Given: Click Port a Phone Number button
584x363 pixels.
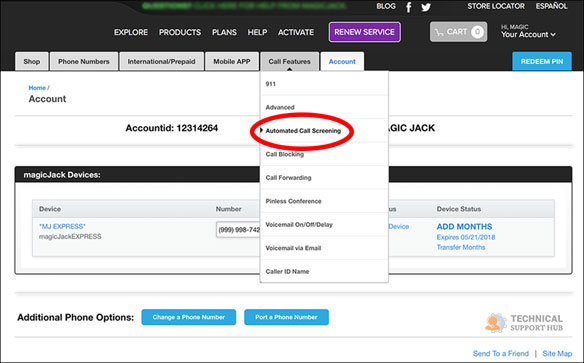Looking at the screenshot, I should pos(286,317).
